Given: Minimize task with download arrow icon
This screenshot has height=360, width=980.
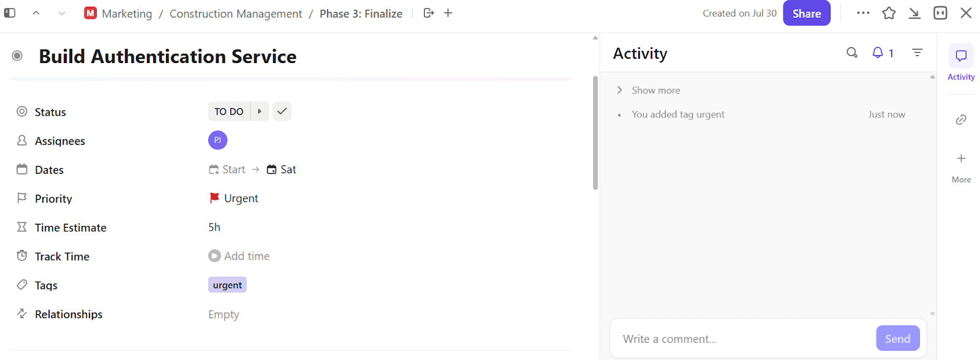Looking at the screenshot, I should point(914,13).
